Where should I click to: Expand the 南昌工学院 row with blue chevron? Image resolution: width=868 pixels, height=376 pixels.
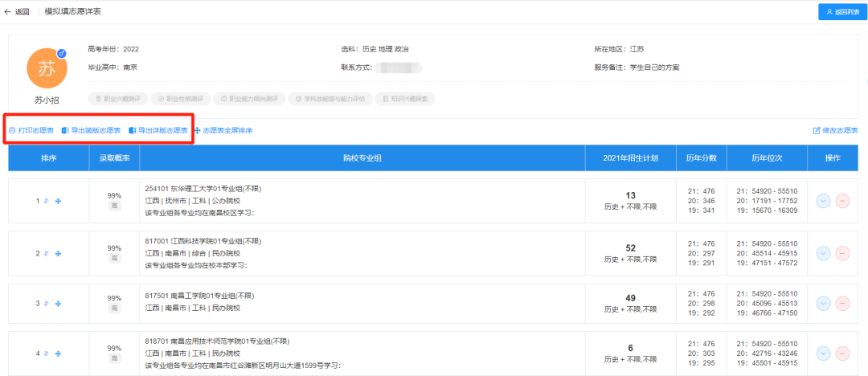click(823, 304)
